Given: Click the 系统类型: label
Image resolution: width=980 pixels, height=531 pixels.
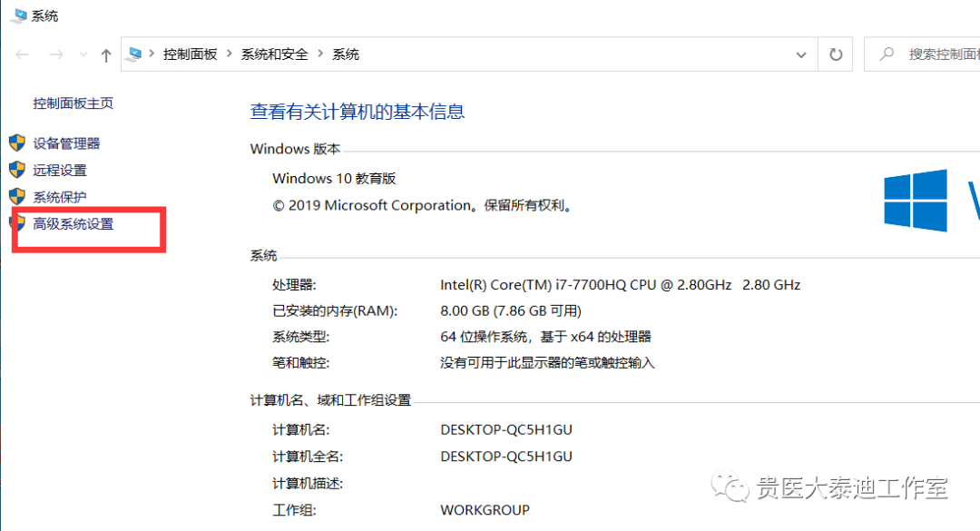Looking at the screenshot, I should (300, 337).
